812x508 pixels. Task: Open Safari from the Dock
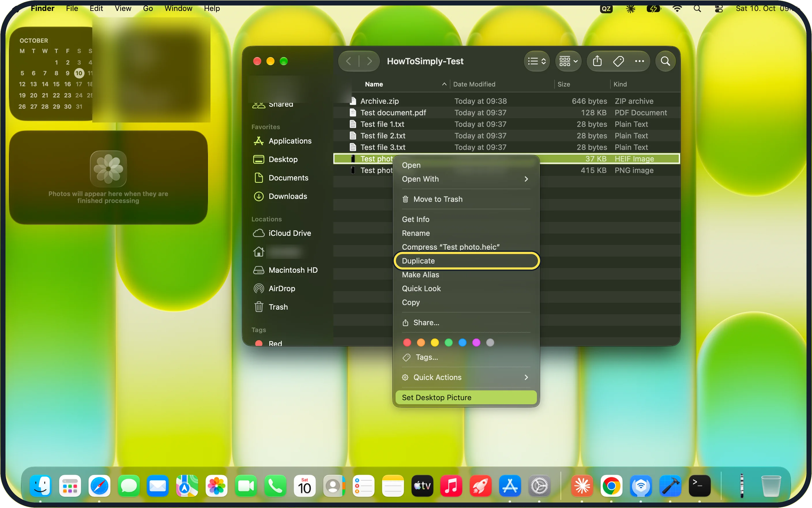tap(99, 486)
